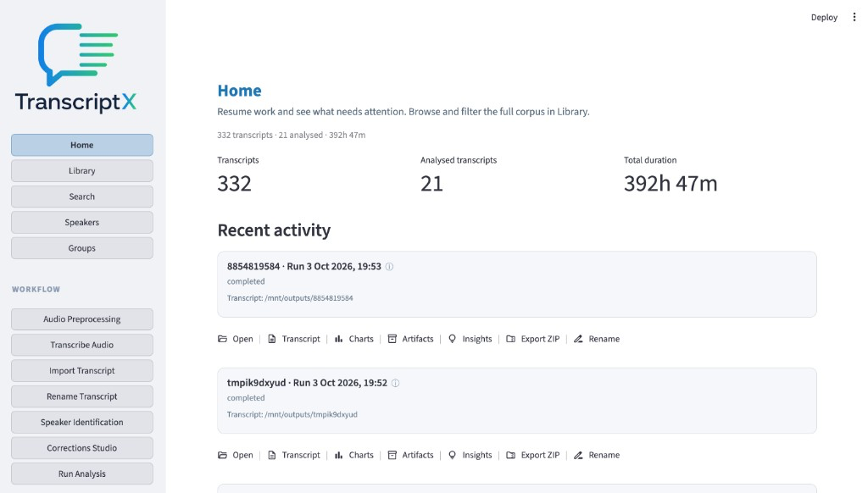868x493 pixels.
Task: Click the Analysed transcripts count 21
Action: click(431, 183)
